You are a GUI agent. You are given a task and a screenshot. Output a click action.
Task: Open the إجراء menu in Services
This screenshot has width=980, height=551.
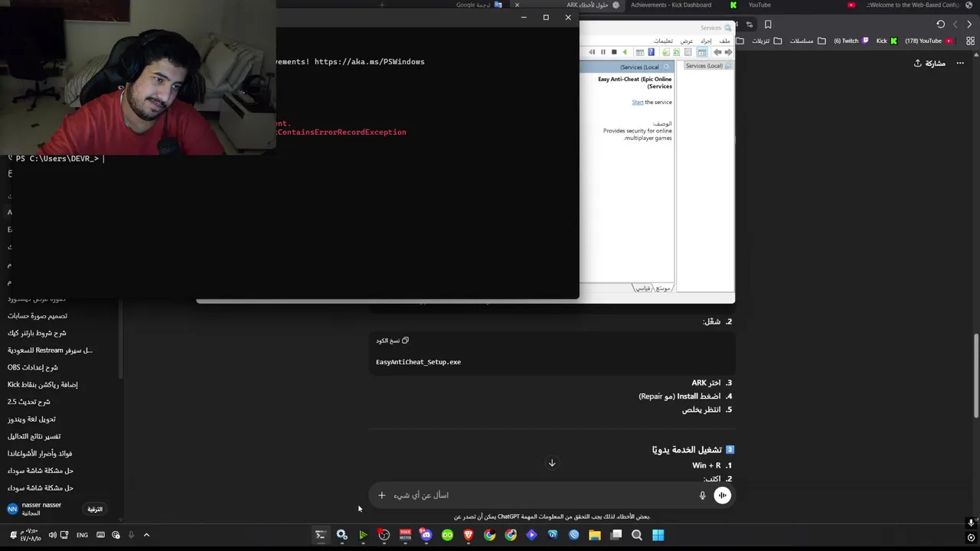(706, 41)
